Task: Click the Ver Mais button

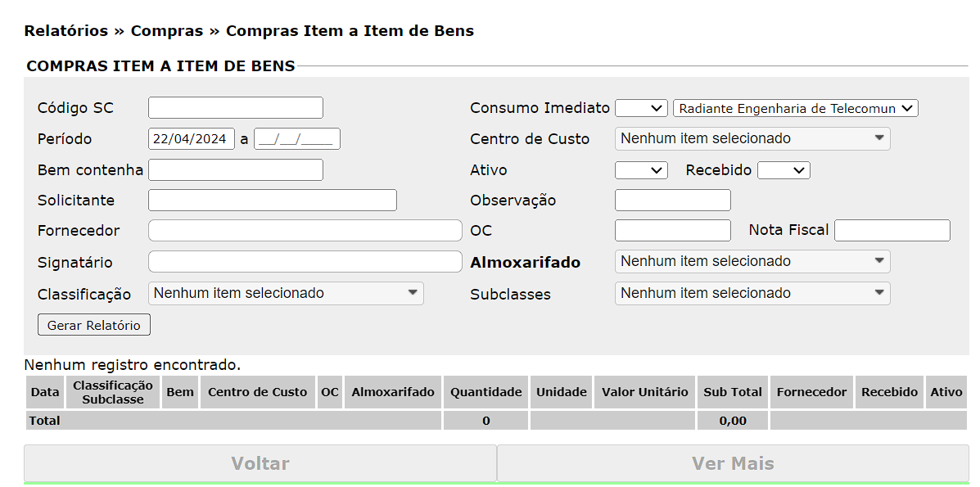Action: (733, 464)
